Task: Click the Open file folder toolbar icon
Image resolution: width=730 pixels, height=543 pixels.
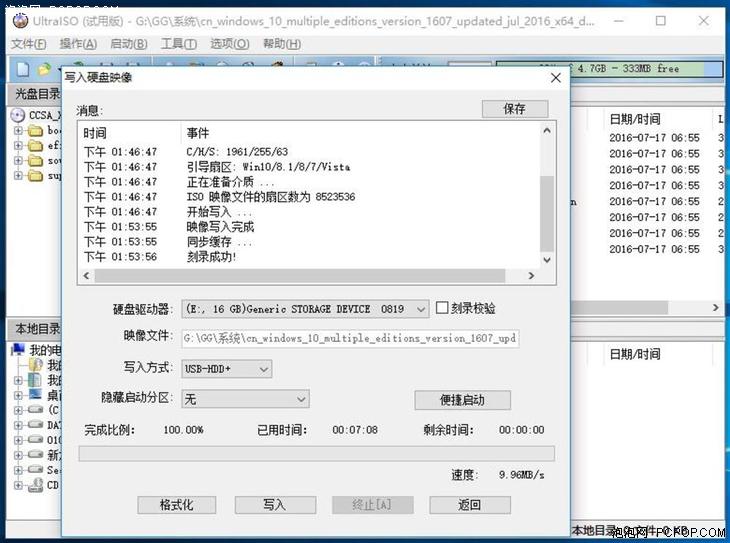Action: click(44, 70)
